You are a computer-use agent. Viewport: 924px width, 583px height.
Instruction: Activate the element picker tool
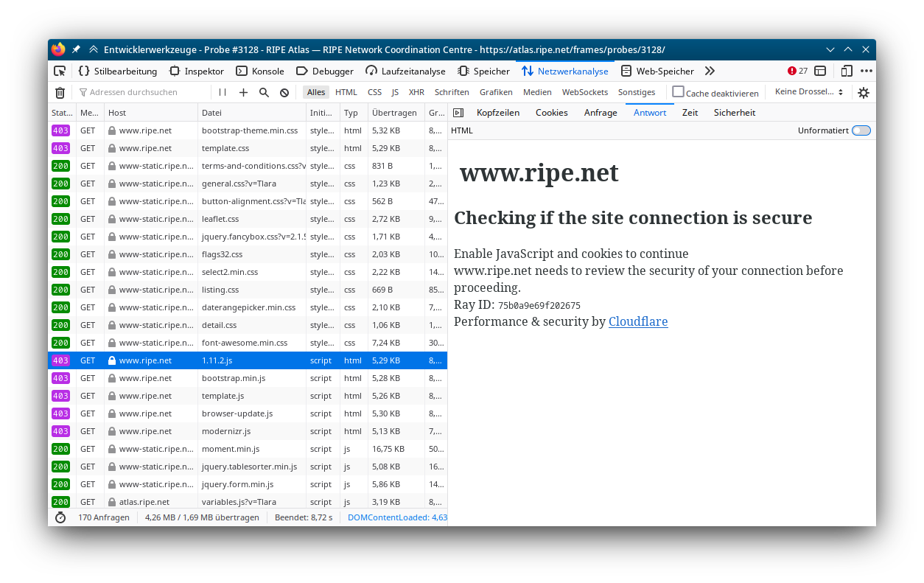click(x=60, y=71)
